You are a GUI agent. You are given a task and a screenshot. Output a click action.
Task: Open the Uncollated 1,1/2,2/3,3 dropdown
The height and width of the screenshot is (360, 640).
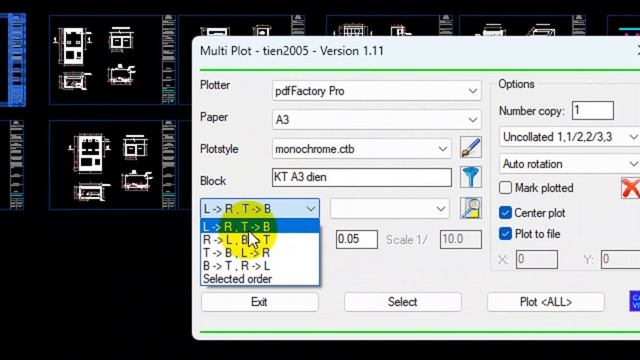coord(569,137)
